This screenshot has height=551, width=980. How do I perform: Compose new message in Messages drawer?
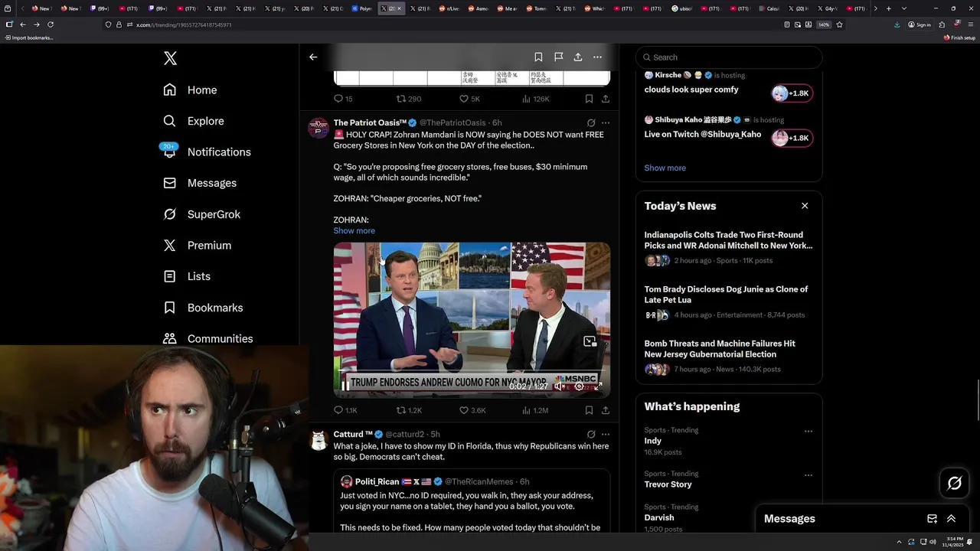tap(932, 519)
